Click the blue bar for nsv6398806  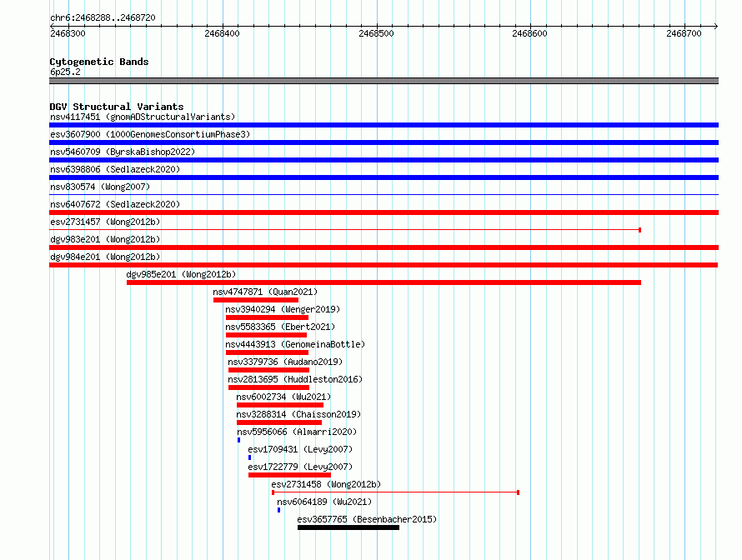pyautogui.click(x=384, y=177)
